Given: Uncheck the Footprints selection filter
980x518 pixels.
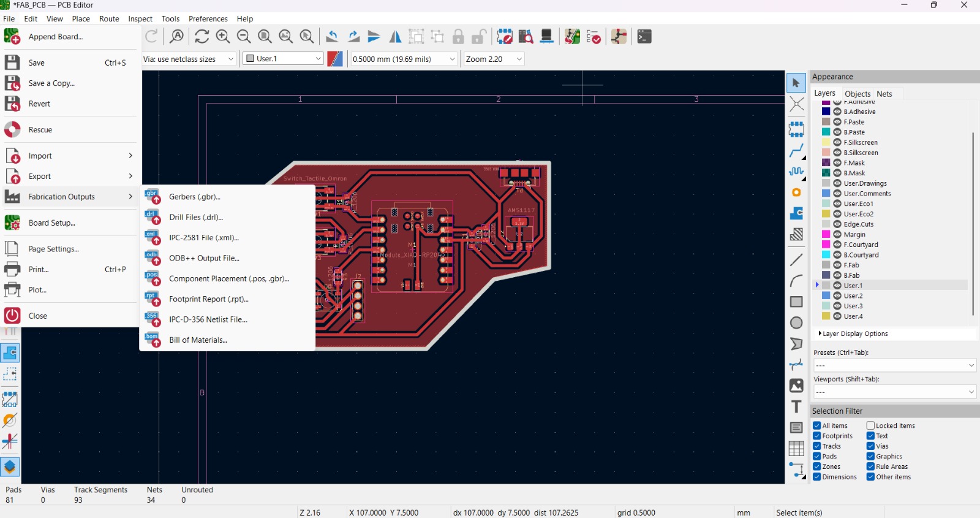Looking at the screenshot, I should (x=817, y=436).
